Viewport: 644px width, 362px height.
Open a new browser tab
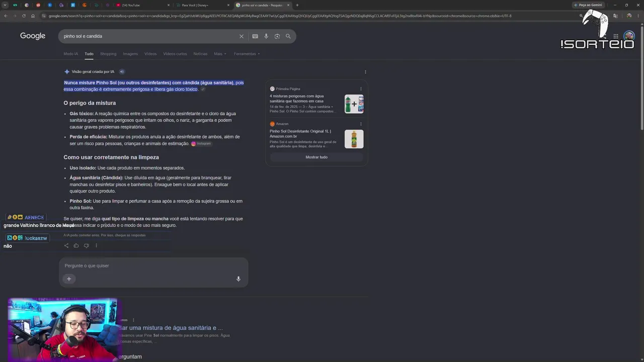pos(297,5)
